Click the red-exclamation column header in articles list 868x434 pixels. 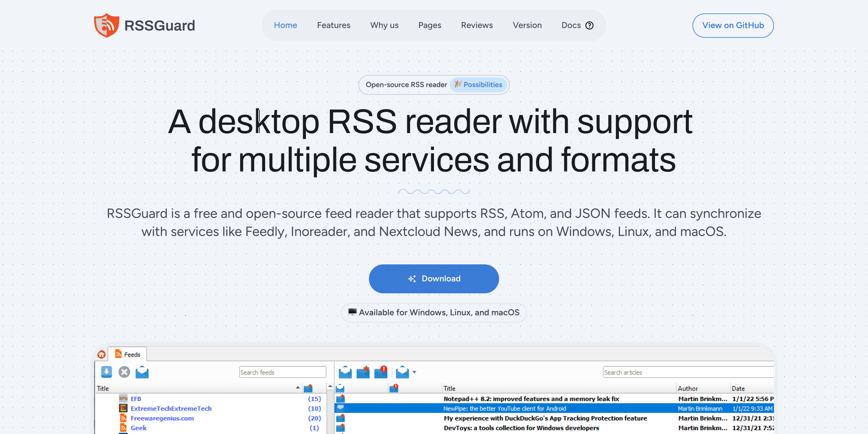click(x=394, y=388)
